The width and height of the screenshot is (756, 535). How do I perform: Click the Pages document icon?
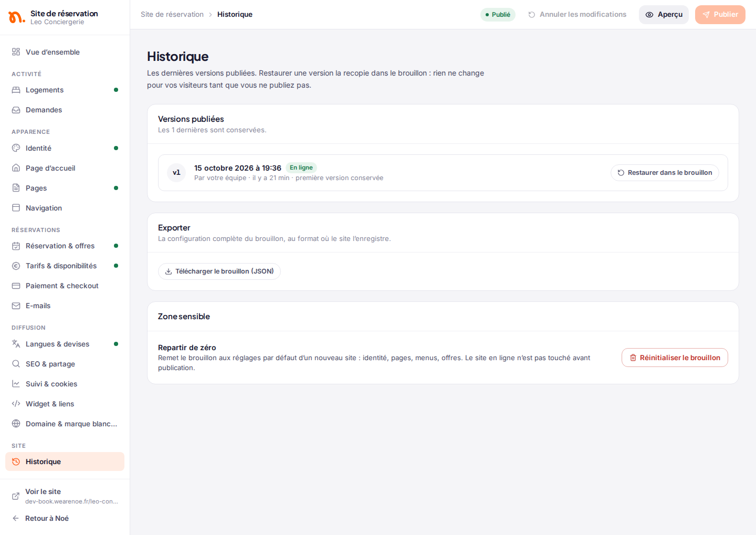(x=16, y=188)
